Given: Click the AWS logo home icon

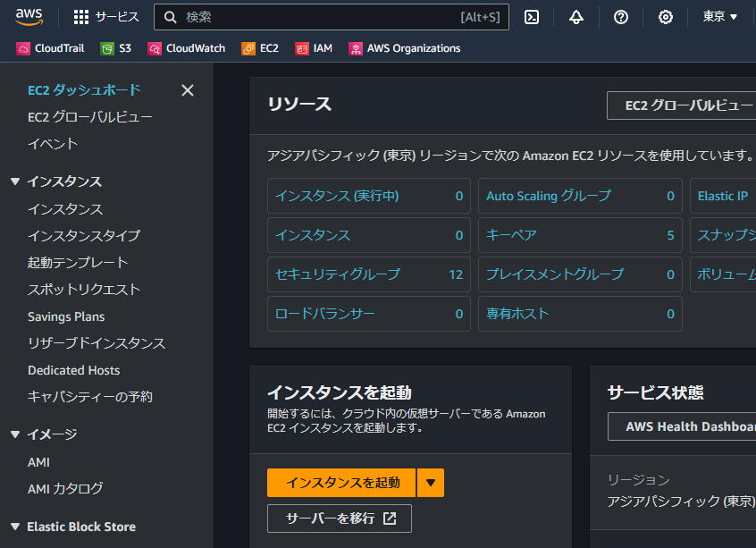Looking at the screenshot, I should coord(29,16).
